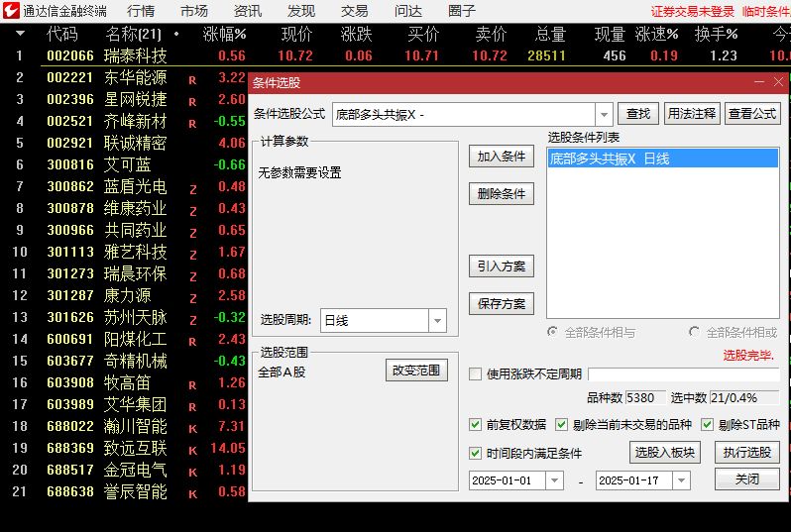The image size is (791, 532).
Task: Sort by 现价 column header
Action: click(x=297, y=35)
